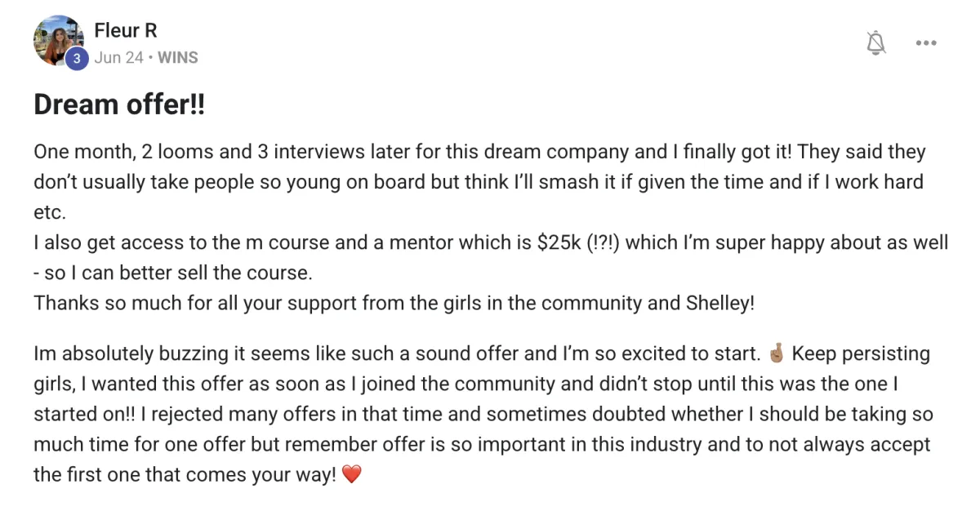Click the level 3 badge on avatar
Screen dimensions: 980x511
tap(76, 58)
